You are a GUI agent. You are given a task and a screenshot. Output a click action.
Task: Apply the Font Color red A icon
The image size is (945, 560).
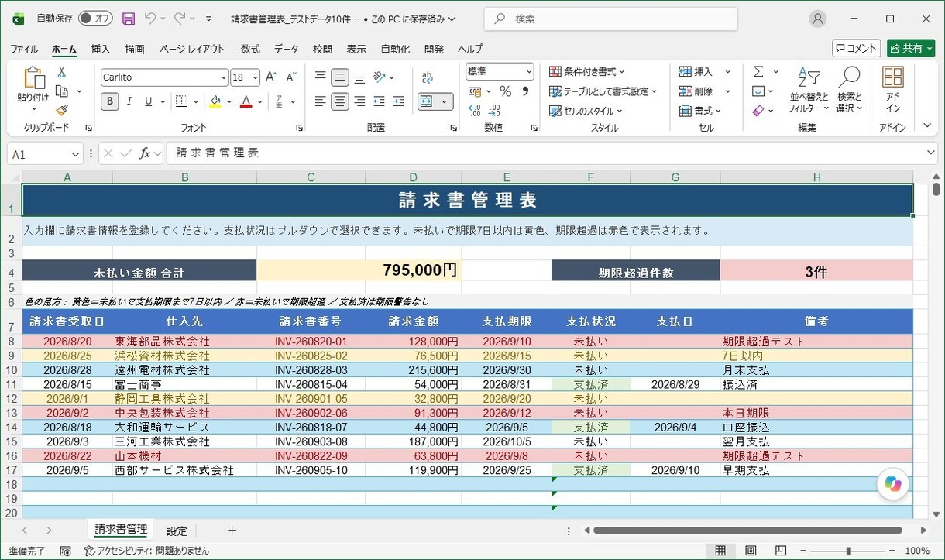coord(246,101)
